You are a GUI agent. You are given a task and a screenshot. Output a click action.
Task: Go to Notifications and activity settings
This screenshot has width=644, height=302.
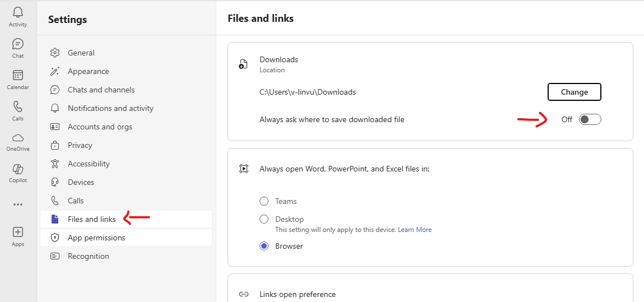click(x=110, y=108)
